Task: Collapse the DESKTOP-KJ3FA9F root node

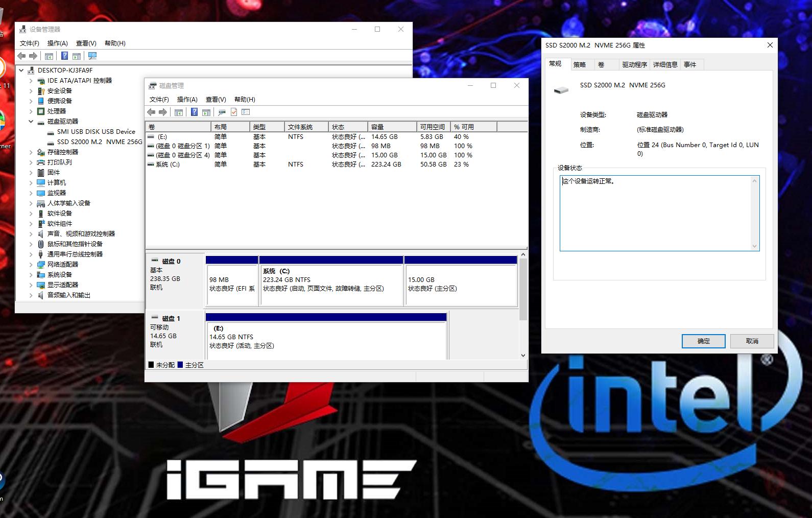Action: [21, 70]
